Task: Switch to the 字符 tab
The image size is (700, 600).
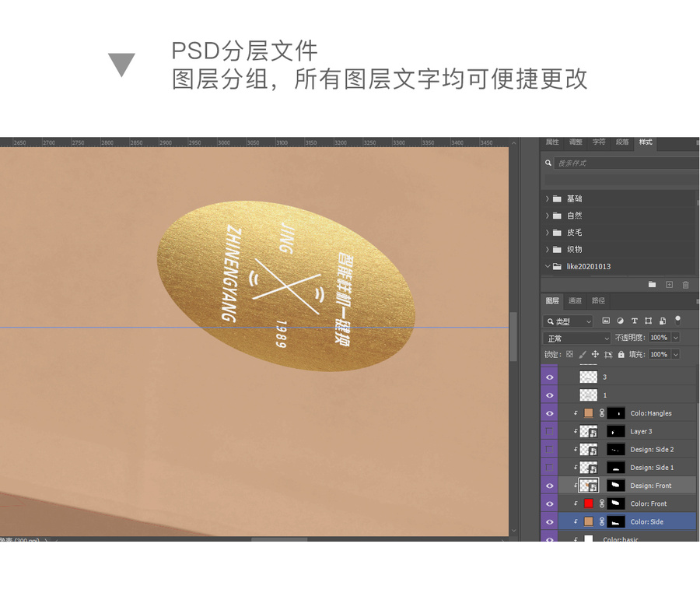Action: click(x=599, y=142)
